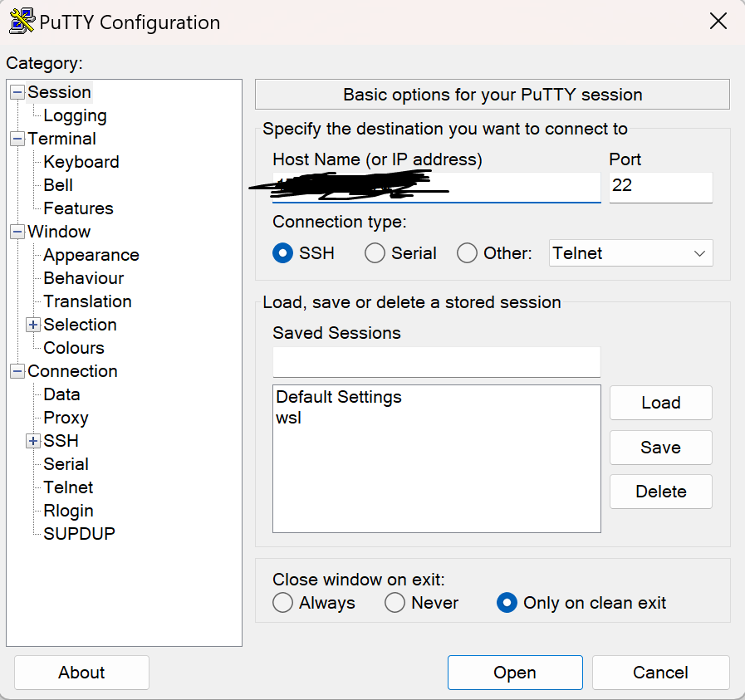
Task: Set close window on exit to Always
Action: [x=282, y=603]
